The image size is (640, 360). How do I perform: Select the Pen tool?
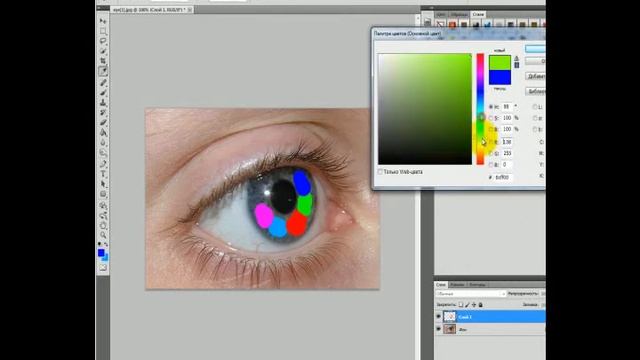[103, 164]
